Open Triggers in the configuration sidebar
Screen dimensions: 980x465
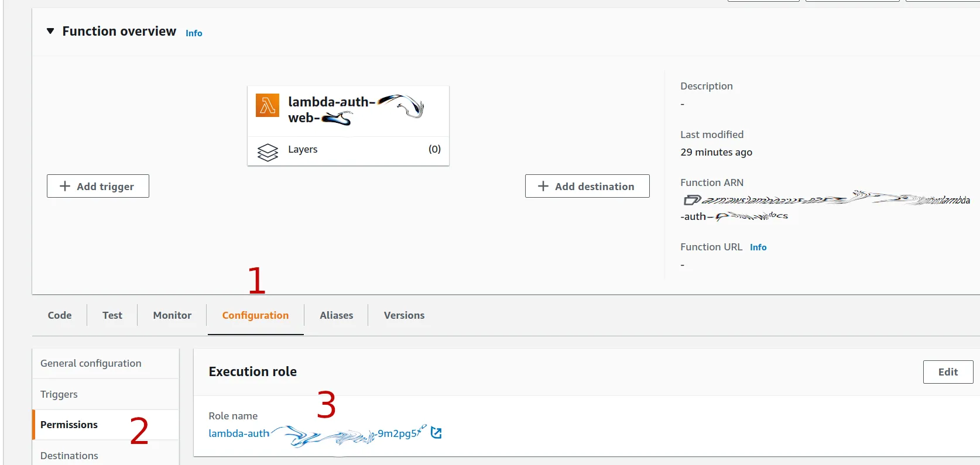59,394
